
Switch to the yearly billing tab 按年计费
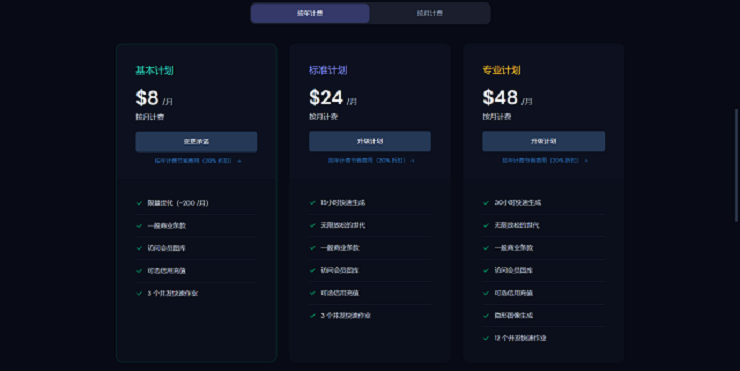310,13
